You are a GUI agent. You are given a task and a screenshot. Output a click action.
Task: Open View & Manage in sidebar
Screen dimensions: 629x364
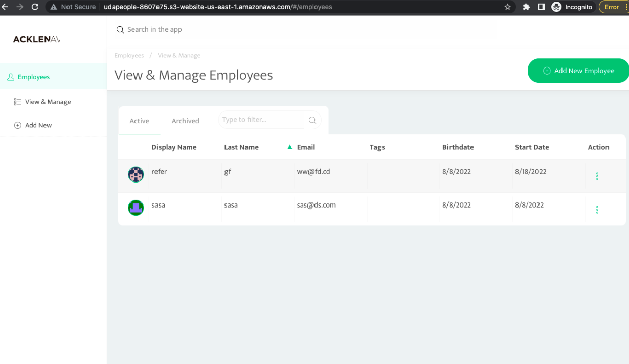click(48, 102)
